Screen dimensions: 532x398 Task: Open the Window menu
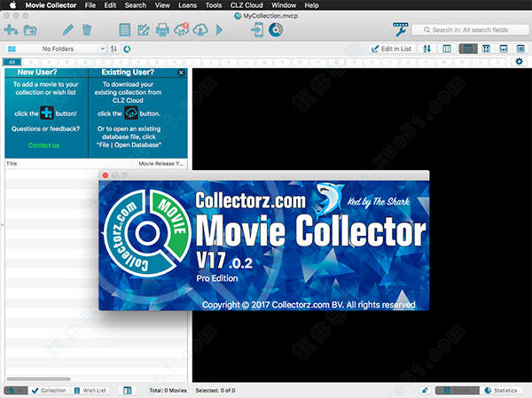coord(284,5)
